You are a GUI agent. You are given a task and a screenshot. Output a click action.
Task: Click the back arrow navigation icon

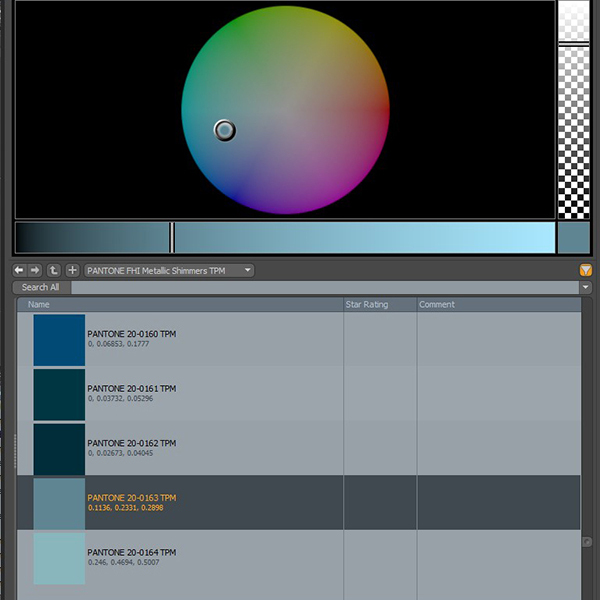coord(19,271)
